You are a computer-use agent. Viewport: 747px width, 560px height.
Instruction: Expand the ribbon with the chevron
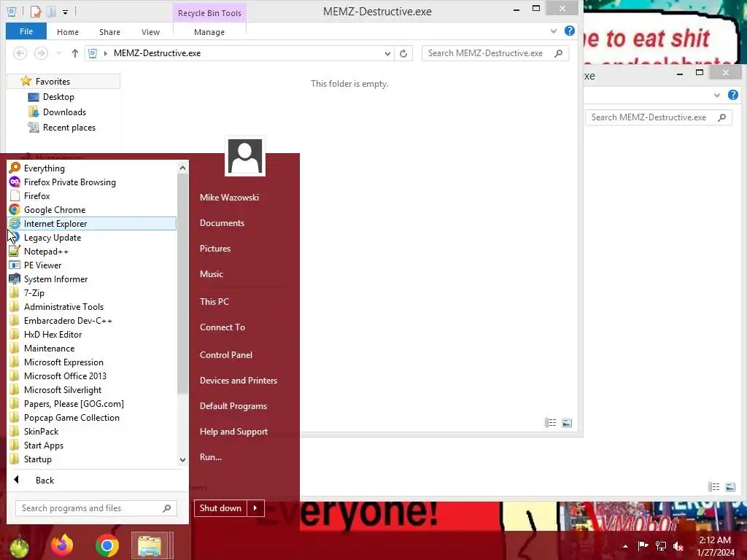[554, 31]
